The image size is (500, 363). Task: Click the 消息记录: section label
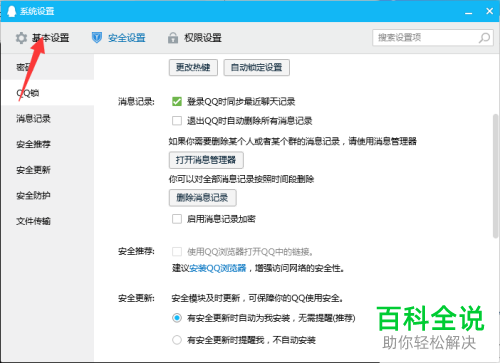pos(136,102)
